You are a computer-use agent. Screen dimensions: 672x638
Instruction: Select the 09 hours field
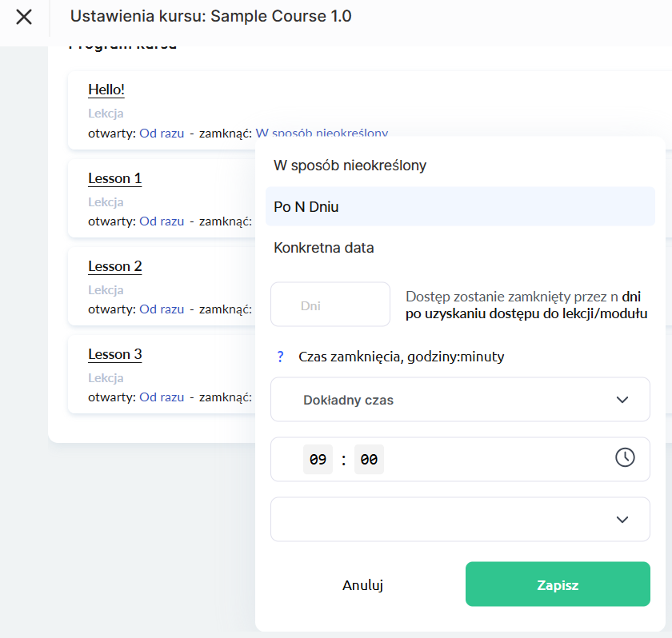coord(318,460)
